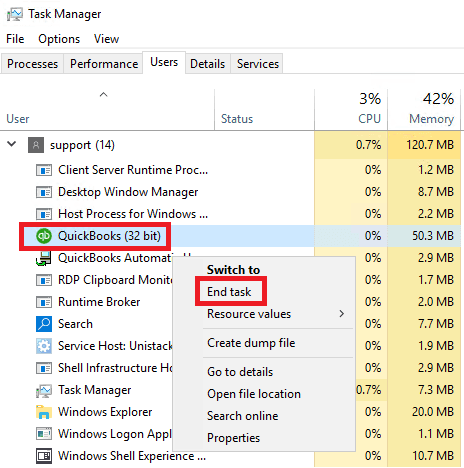The height and width of the screenshot is (468, 464).
Task: Switch to the Performance tab
Action: point(104,64)
